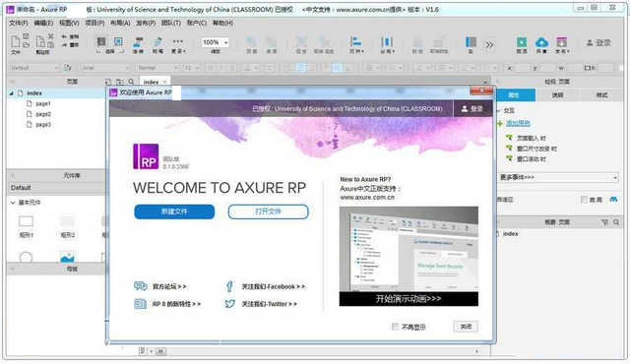Click the Twitter bird icon in the welcome dialog
This screenshot has width=630, height=364.
229,304
